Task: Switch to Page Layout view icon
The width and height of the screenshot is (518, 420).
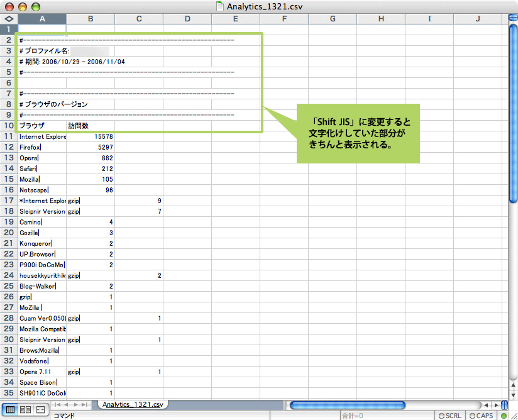Action: pos(26,409)
